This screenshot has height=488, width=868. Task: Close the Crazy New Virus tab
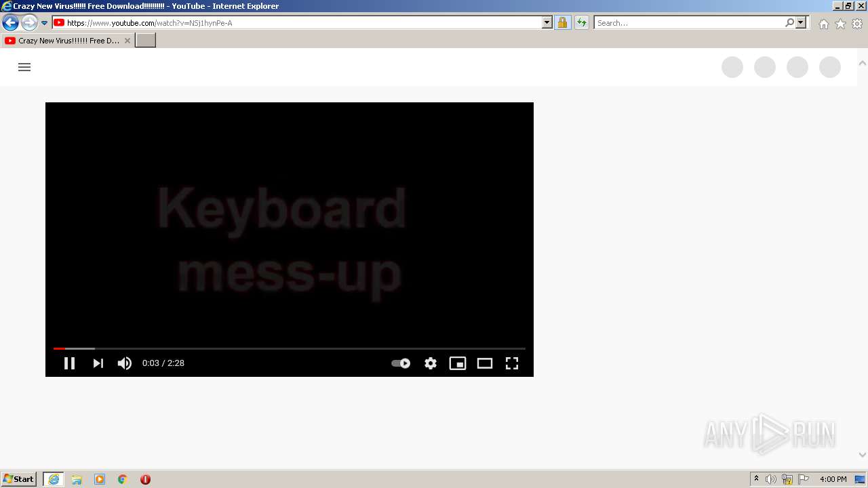point(127,41)
